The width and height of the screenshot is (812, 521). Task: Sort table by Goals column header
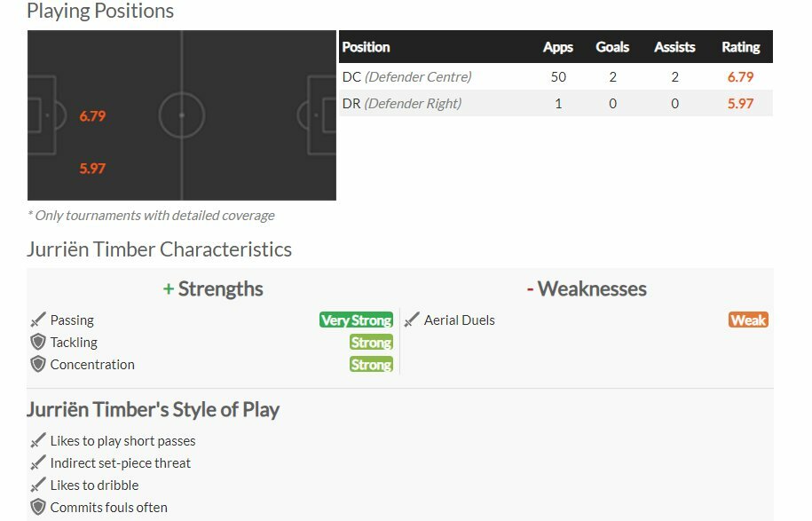[x=612, y=47]
